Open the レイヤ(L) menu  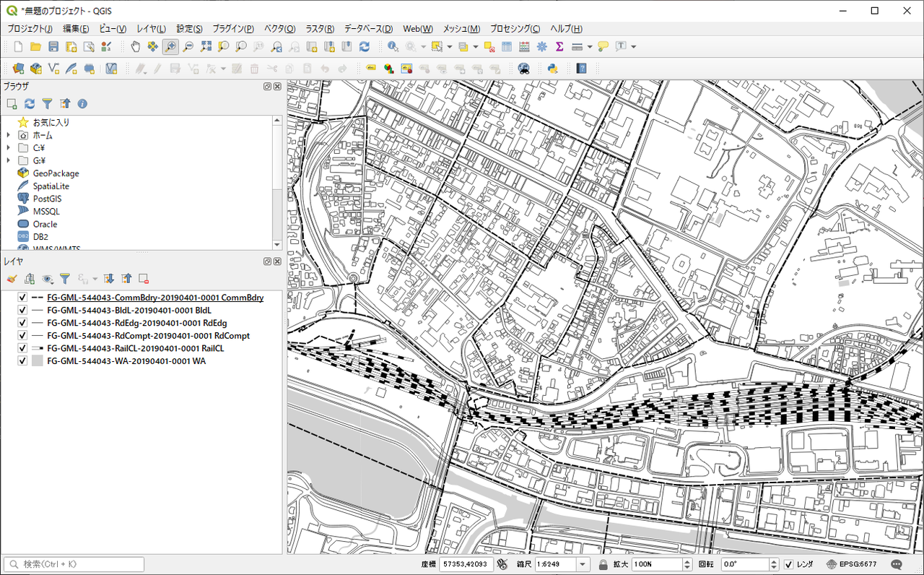pyautogui.click(x=151, y=29)
